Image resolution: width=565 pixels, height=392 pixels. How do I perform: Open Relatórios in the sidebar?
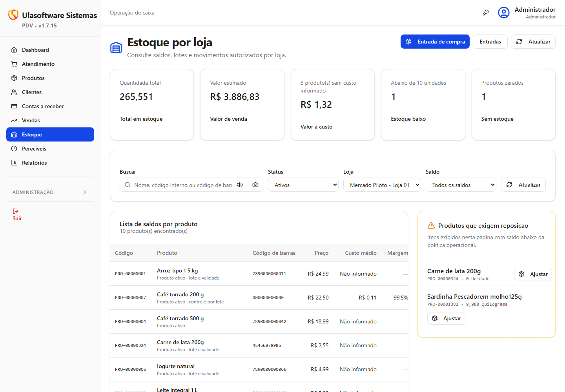point(50,163)
